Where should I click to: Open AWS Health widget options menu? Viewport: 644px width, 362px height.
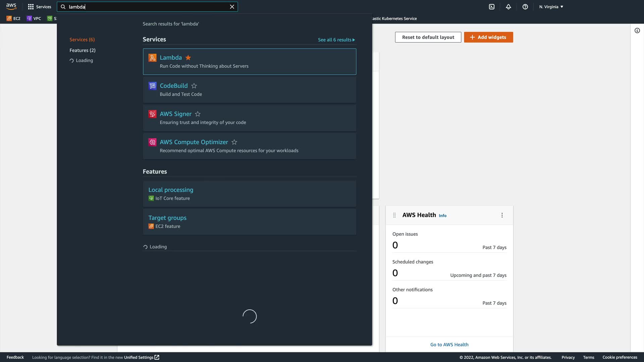(x=502, y=215)
